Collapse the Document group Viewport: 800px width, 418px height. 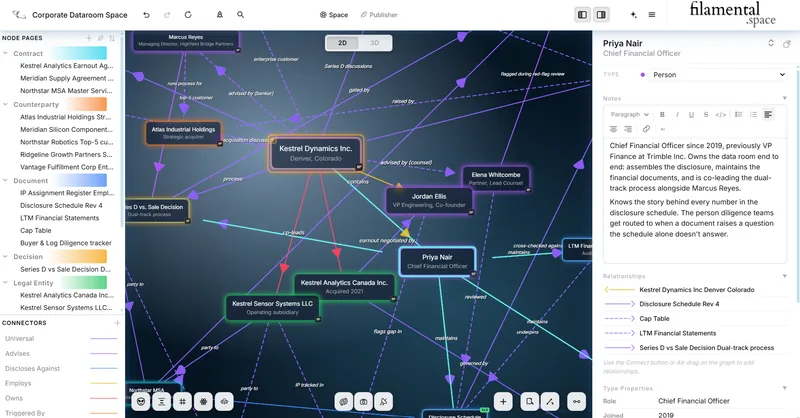pyautogui.click(x=5, y=181)
